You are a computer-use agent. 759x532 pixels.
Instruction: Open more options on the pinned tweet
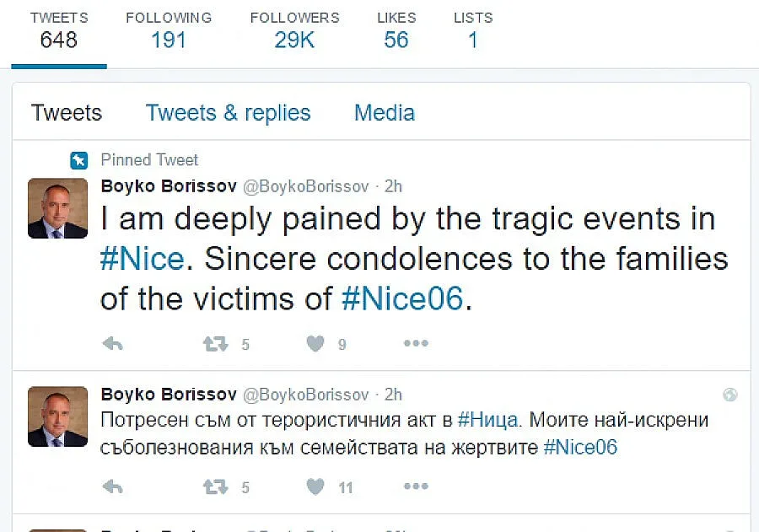pos(416,344)
